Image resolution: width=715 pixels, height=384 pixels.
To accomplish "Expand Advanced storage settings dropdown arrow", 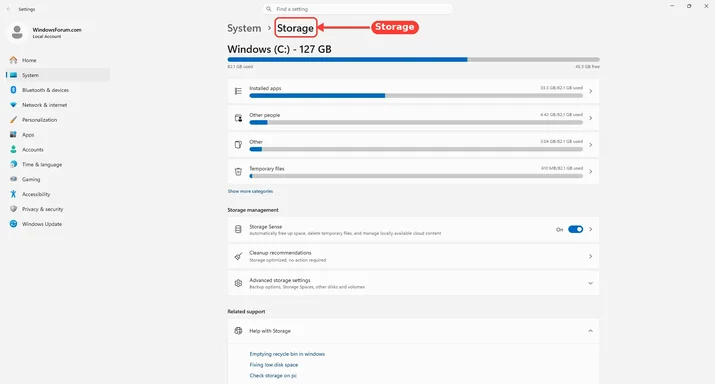I will (591, 283).
